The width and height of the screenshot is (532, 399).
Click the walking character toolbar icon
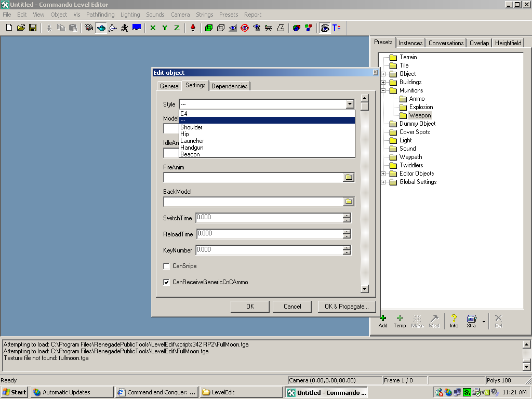(x=125, y=28)
